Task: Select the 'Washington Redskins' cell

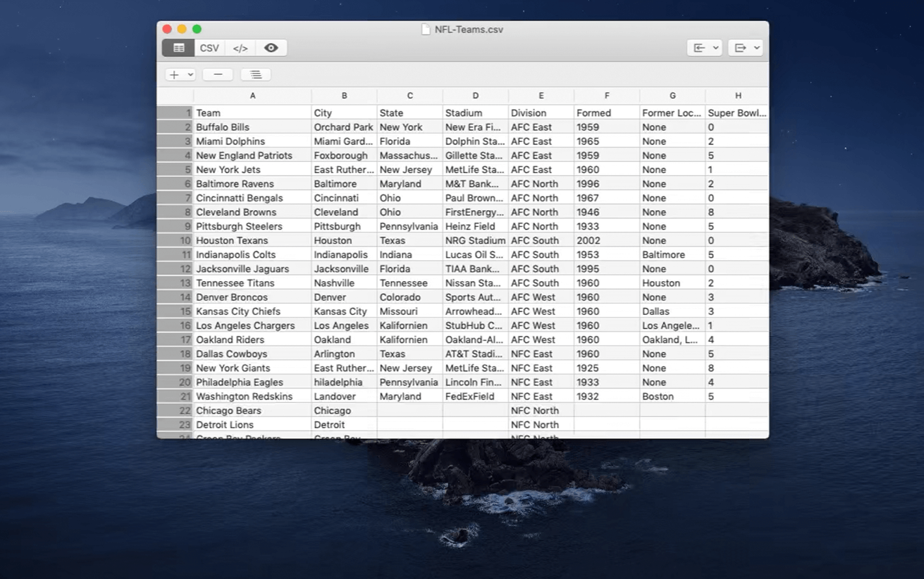Action: [252, 396]
